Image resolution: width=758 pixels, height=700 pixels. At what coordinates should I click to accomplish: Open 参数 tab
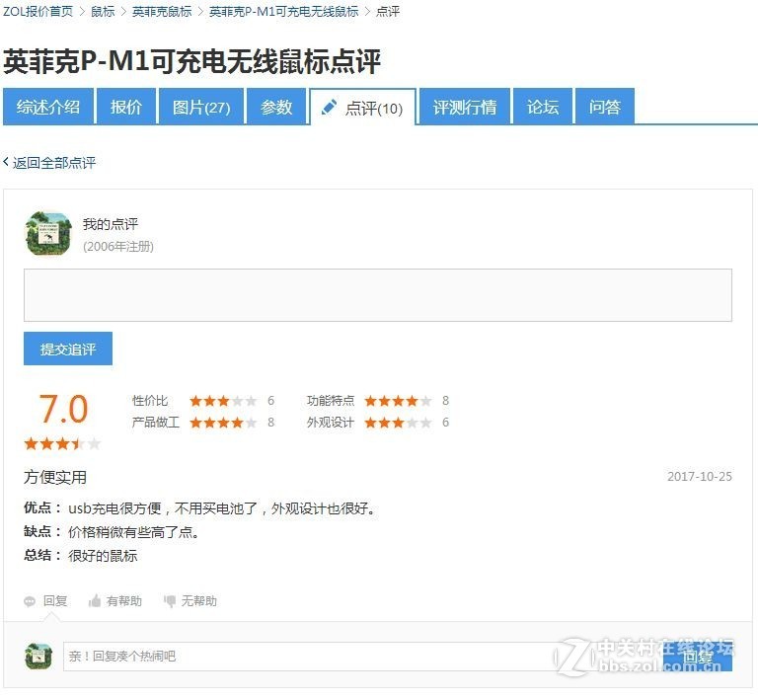(x=276, y=107)
